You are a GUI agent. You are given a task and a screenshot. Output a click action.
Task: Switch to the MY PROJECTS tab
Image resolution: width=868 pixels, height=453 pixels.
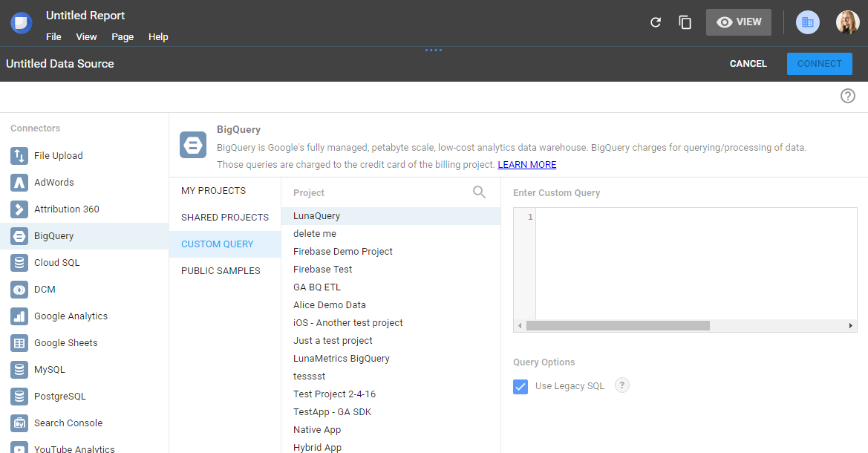click(225, 191)
